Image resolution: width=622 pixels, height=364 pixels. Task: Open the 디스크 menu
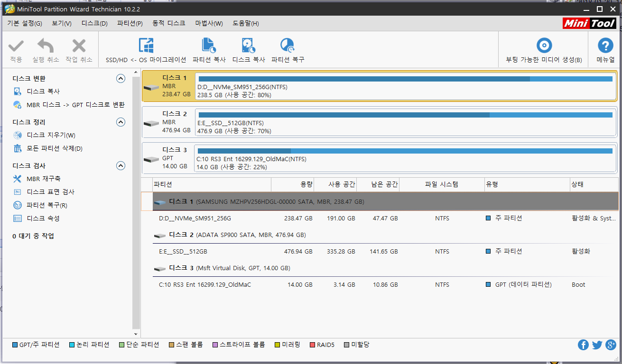coord(94,23)
